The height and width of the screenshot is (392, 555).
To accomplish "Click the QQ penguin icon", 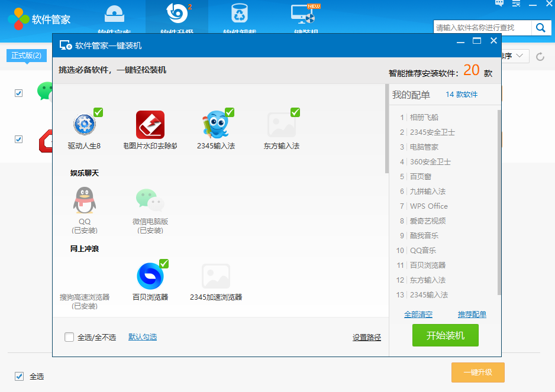I will 85,200.
